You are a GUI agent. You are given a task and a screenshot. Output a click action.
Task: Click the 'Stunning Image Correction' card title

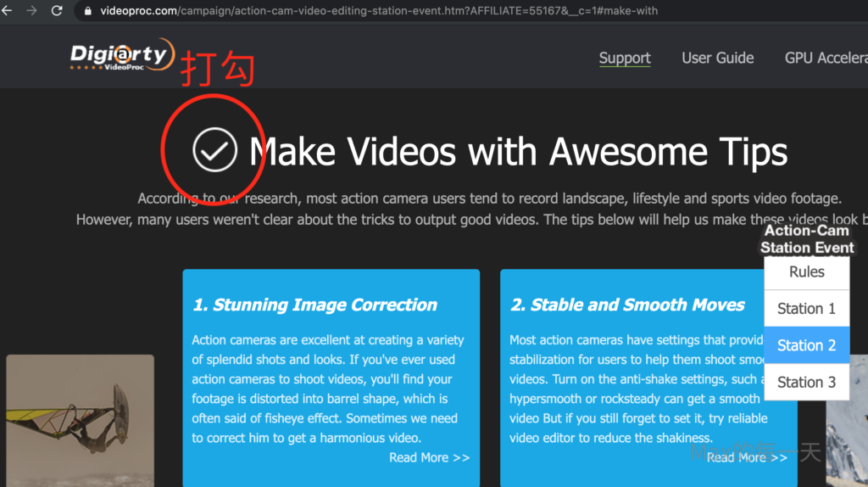pos(314,305)
